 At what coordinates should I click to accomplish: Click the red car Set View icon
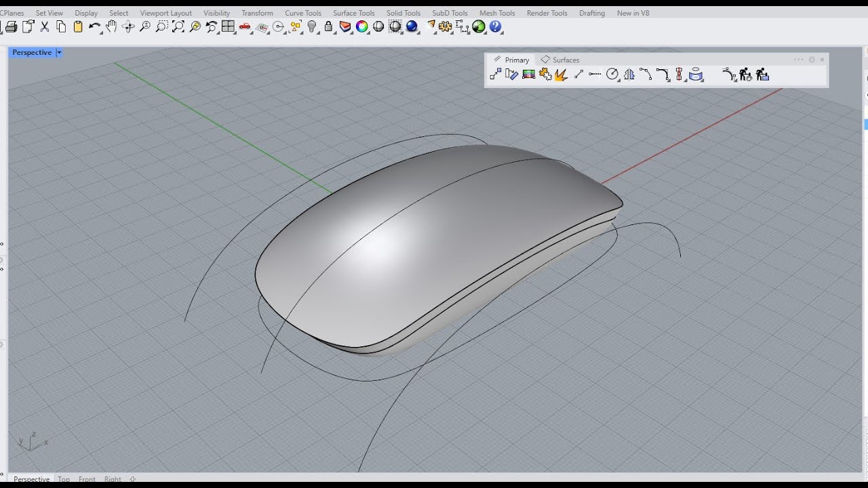(245, 27)
